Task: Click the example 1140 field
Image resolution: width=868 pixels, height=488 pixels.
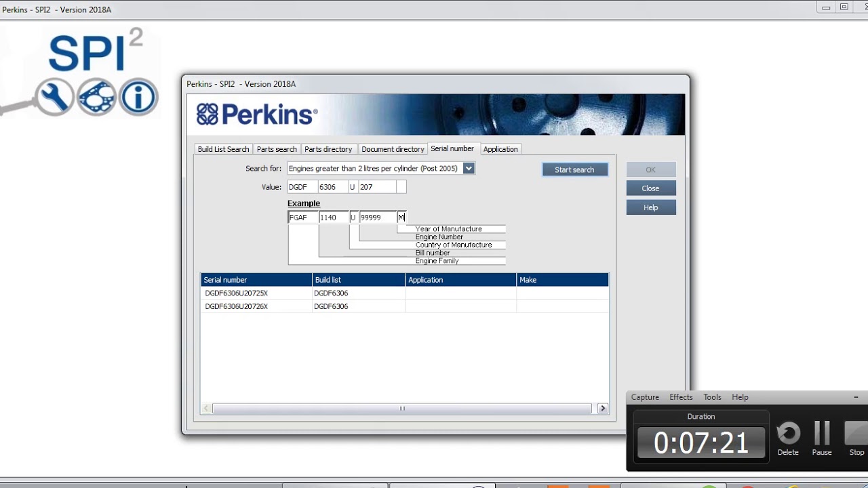Action: click(x=334, y=218)
